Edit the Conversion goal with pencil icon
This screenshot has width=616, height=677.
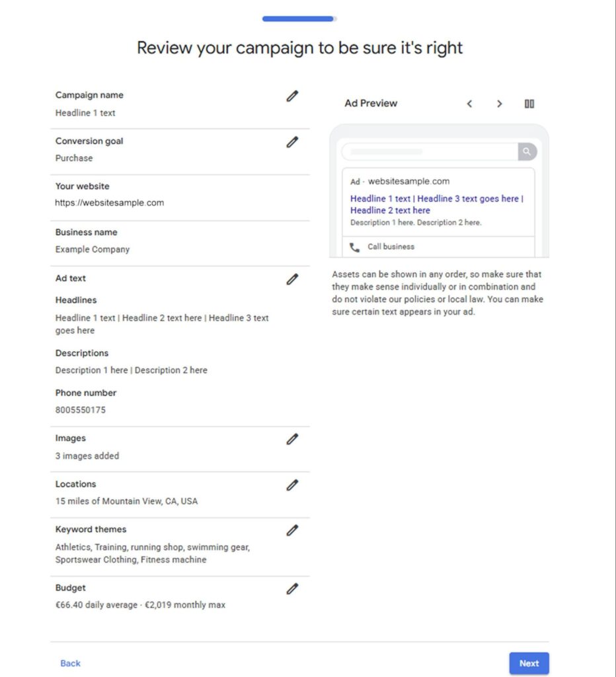point(292,142)
